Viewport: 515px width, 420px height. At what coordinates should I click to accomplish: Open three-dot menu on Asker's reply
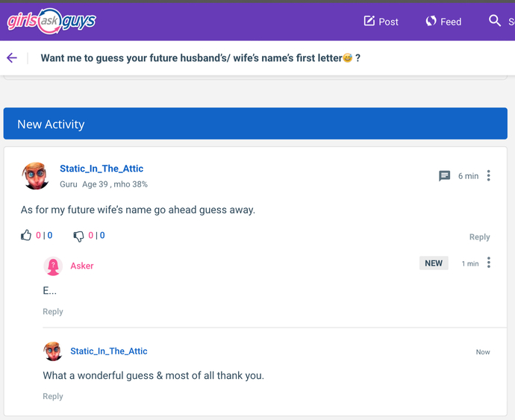pos(489,263)
